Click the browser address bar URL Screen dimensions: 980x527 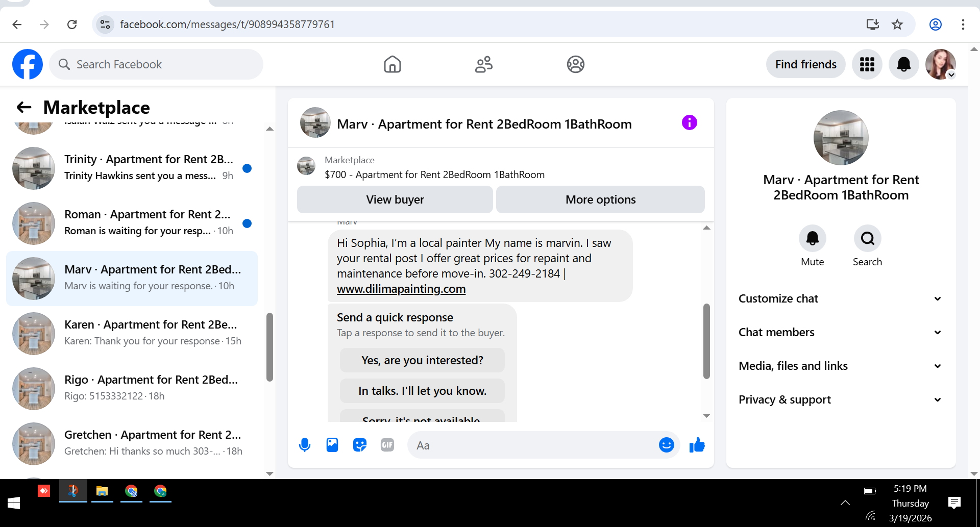pos(228,24)
